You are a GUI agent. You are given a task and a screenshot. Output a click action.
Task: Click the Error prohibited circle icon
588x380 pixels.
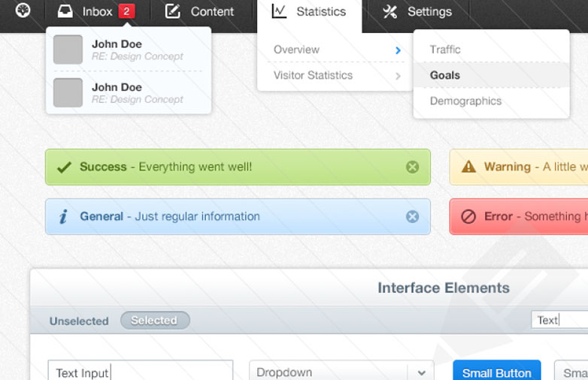click(468, 216)
